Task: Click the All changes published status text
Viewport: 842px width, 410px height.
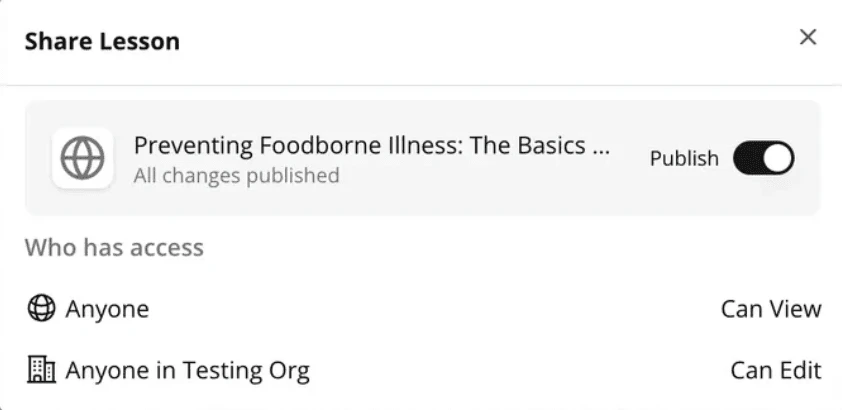Action: tap(236, 176)
